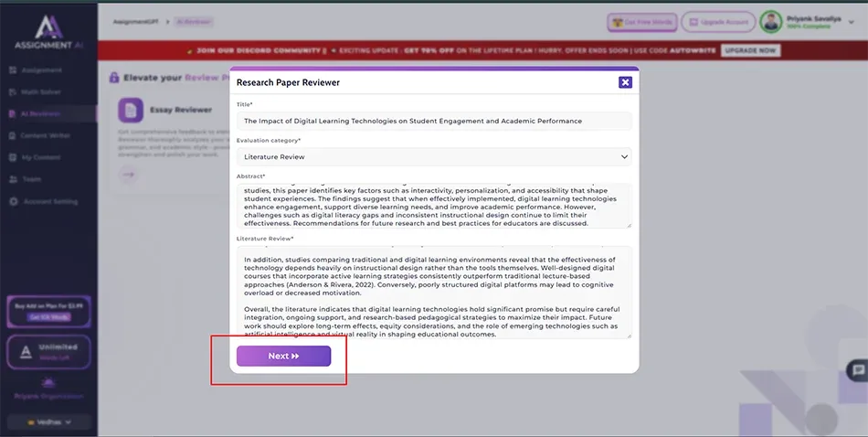Open Assignment in the sidebar
868x437 pixels.
(41, 70)
